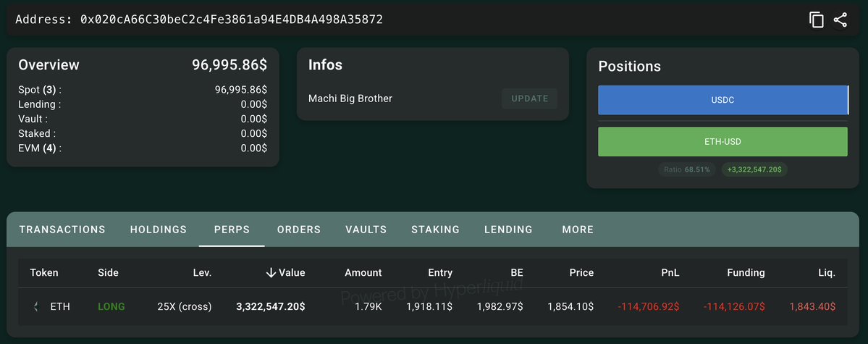Open the HOLDINGS tab
The width and height of the screenshot is (868, 344).
159,230
